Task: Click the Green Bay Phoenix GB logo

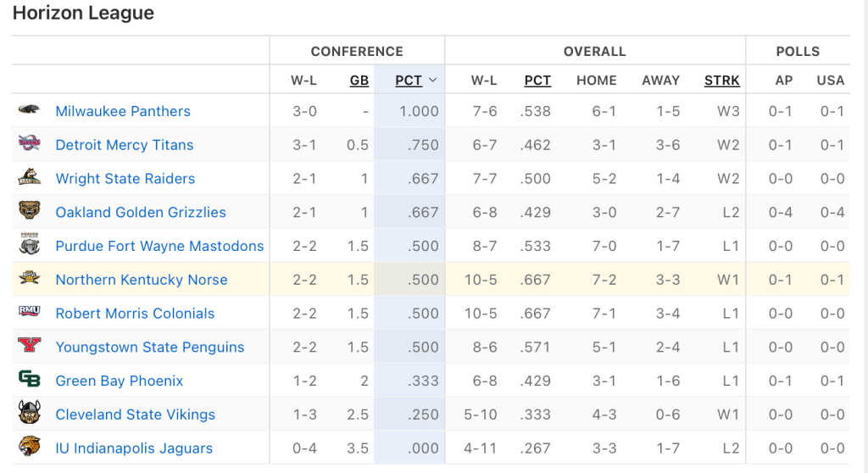Action: [x=29, y=380]
